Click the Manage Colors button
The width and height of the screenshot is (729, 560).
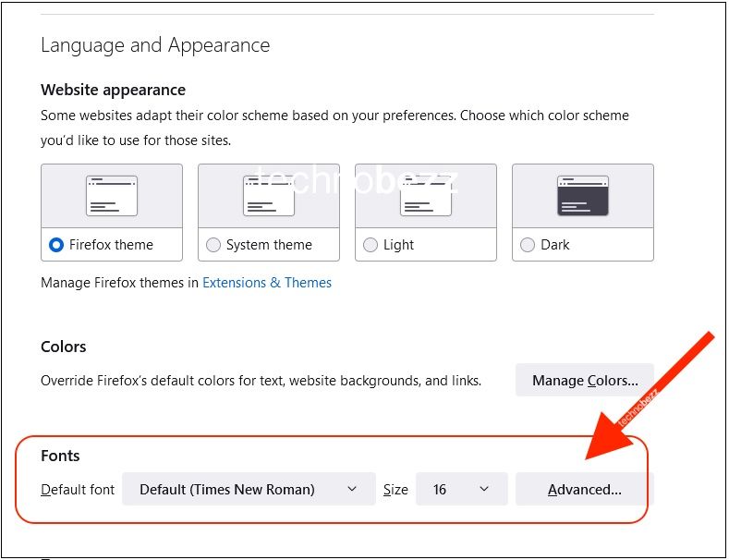[585, 381]
